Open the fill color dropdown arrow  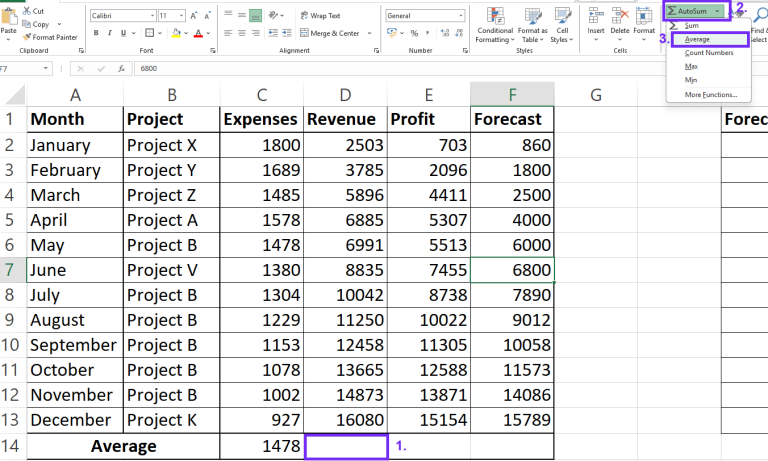[186, 33]
